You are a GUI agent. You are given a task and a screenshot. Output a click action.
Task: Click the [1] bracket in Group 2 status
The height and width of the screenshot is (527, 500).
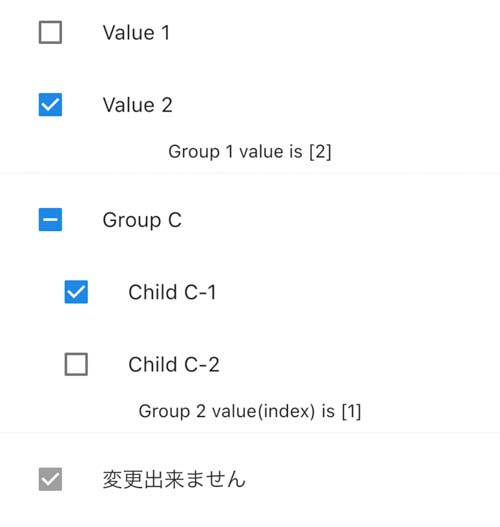(351, 411)
